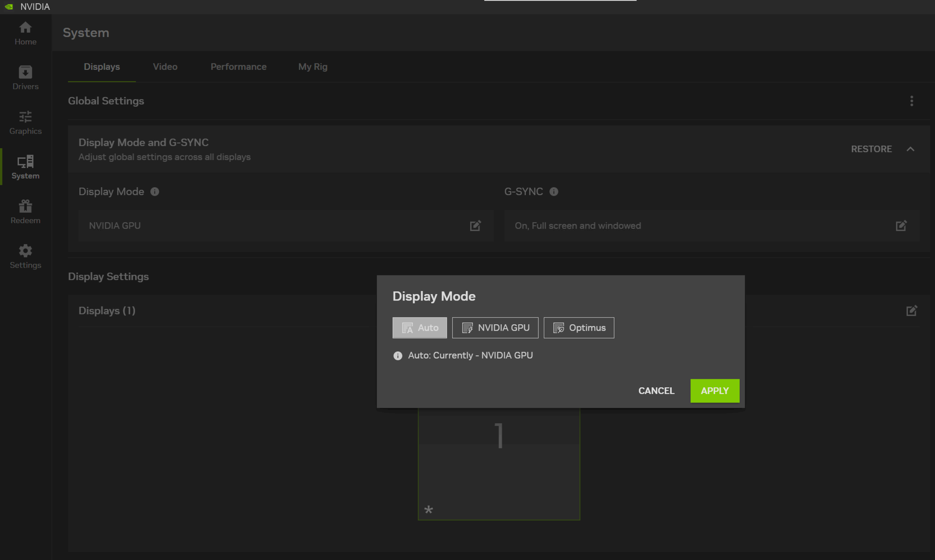This screenshot has height=560, width=935.
Task: Open the Global Settings overflow menu
Action: (x=912, y=101)
